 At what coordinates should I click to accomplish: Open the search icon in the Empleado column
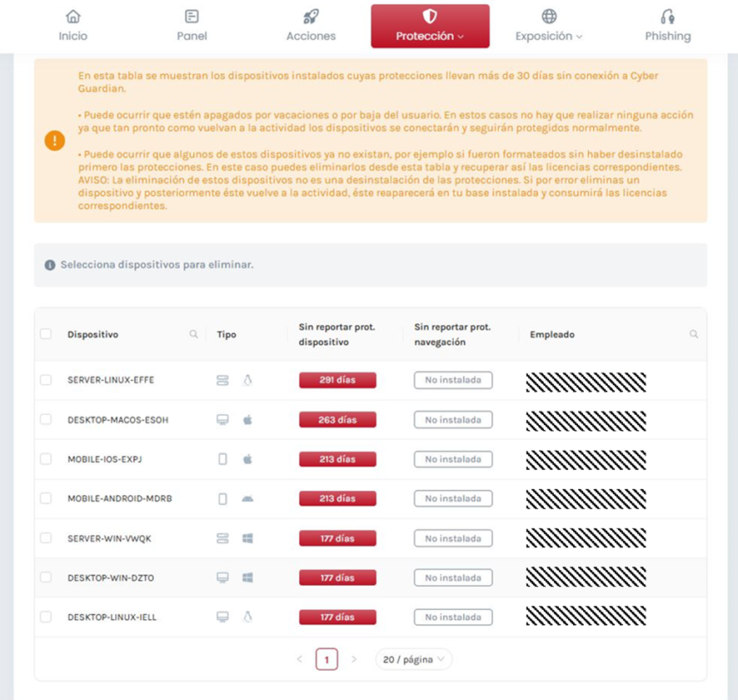click(x=694, y=333)
